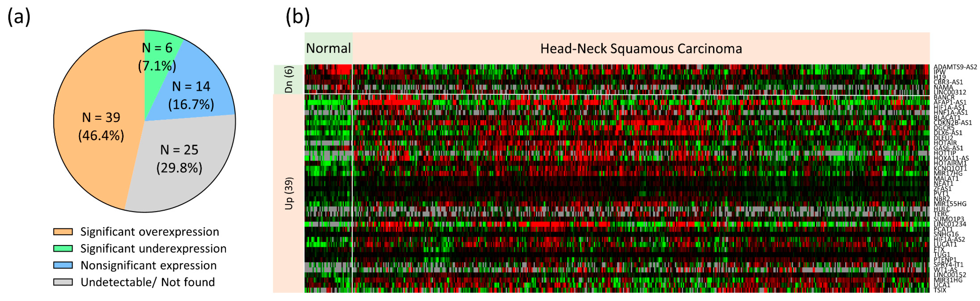Click the blue Nonsignificant expression legend swatch
Image resolution: width=980 pixels, height=301 pixels.
pos(63,265)
